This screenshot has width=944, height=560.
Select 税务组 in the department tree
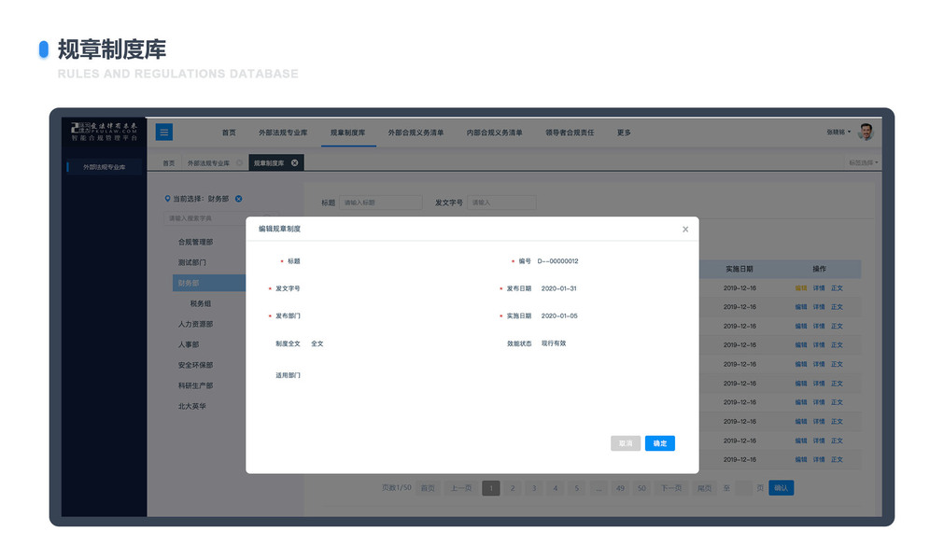[x=201, y=303]
